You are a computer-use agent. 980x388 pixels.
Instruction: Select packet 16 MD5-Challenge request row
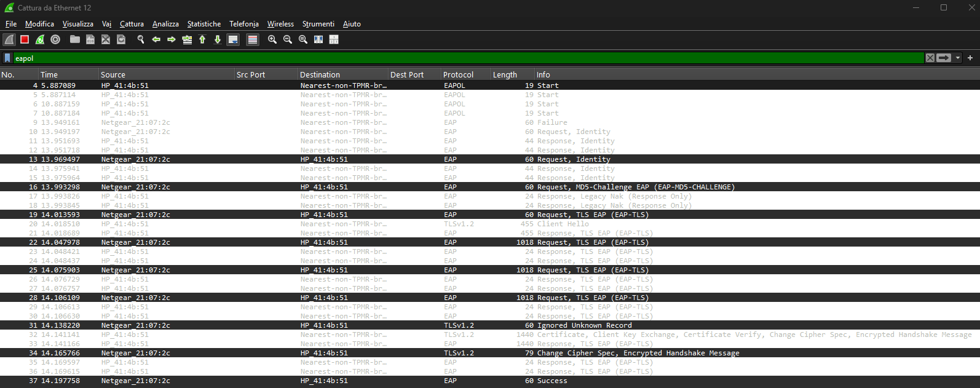pyautogui.click(x=430, y=187)
